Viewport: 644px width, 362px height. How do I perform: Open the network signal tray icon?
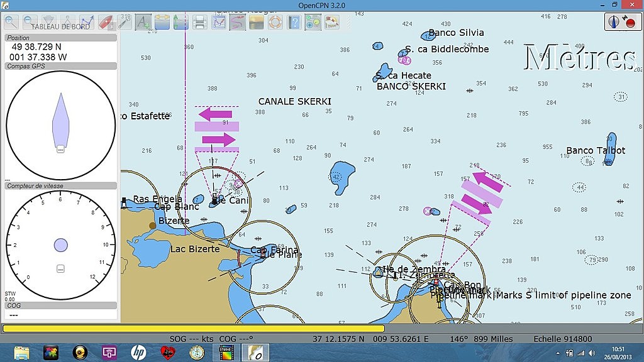click(580, 353)
